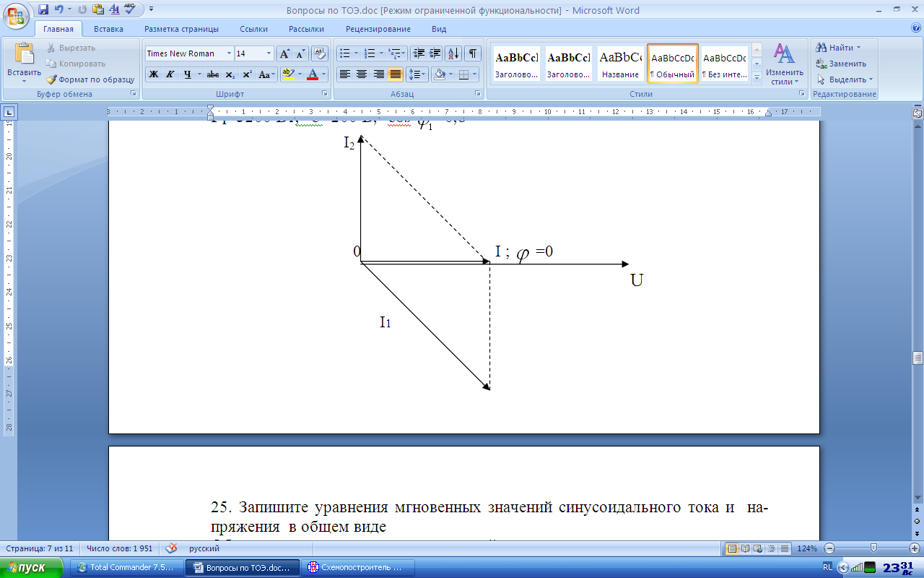Image resolution: width=924 pixels, height=578 pixels.
Task: Click Заменить to replace text
Action: pyautogui.click(x=840, y=64)
